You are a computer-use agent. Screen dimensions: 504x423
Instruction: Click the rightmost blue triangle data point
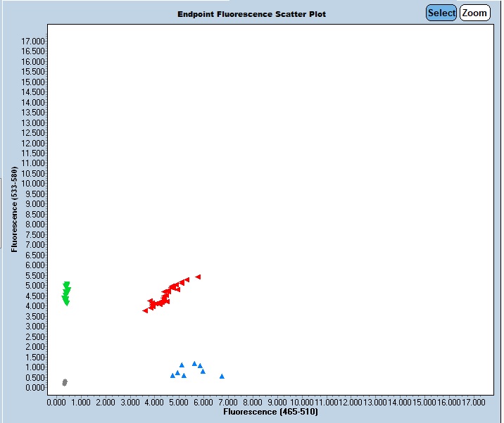point(222,377)
